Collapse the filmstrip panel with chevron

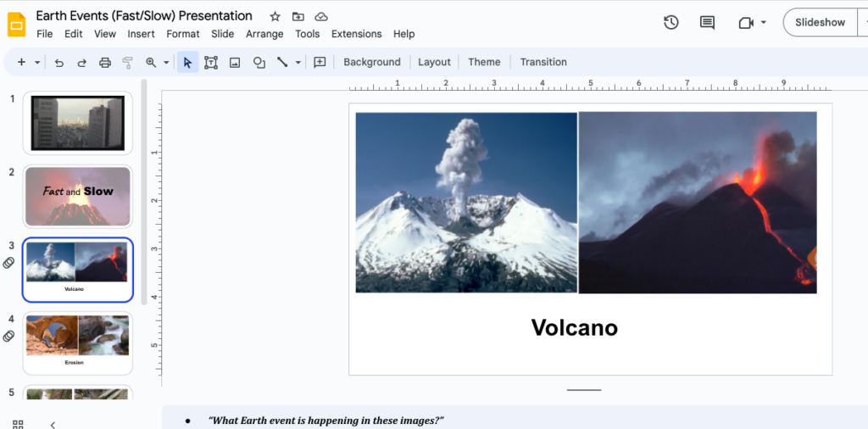pyautogui.click(x=53, y=424)
